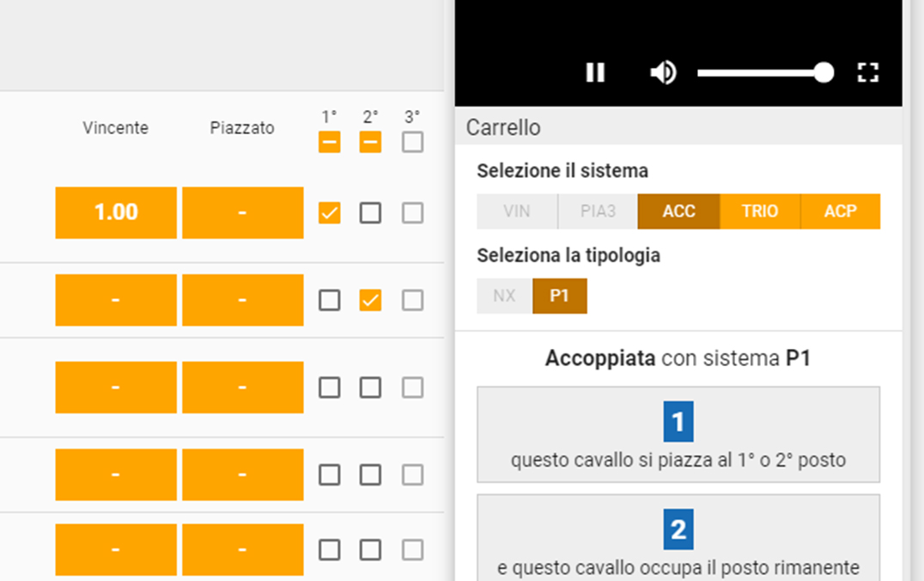The image size is (924, 581).
Task: Select the ACC system tab
Action: point(678,211)
